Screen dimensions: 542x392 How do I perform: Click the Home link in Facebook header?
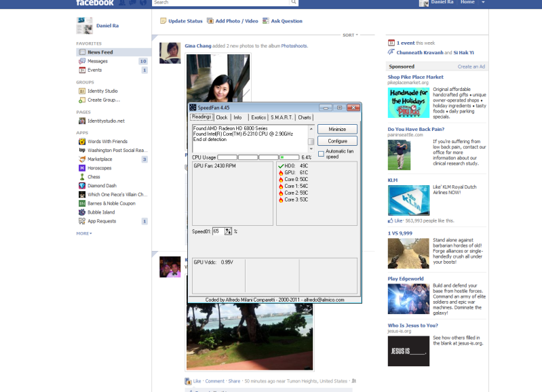pyautogui.click(x=467, y=2)
